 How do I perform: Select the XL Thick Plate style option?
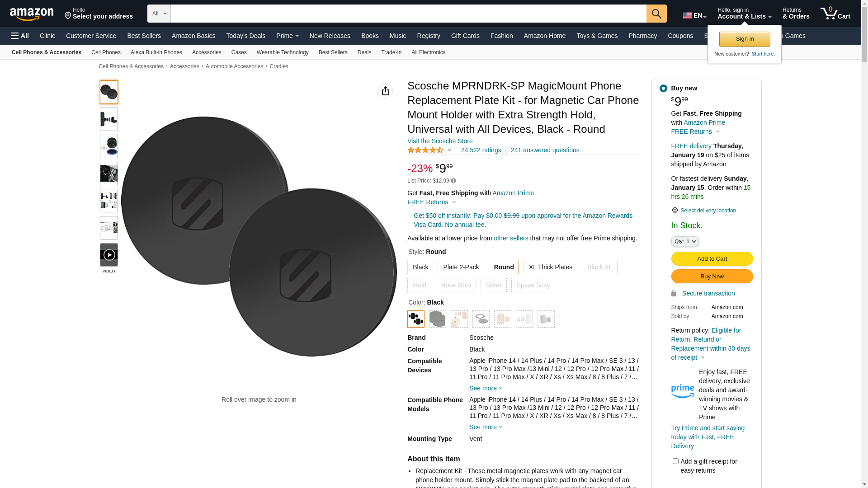(550, 267)
